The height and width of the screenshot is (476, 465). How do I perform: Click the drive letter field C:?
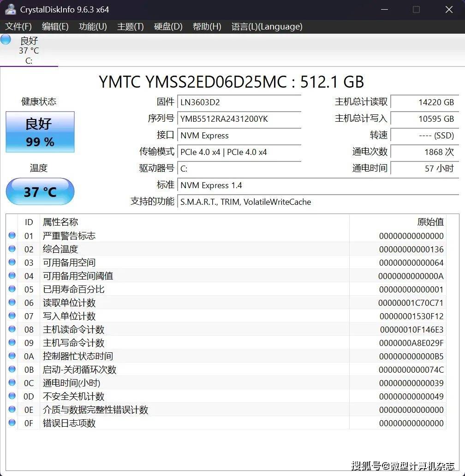pos(239,168)
